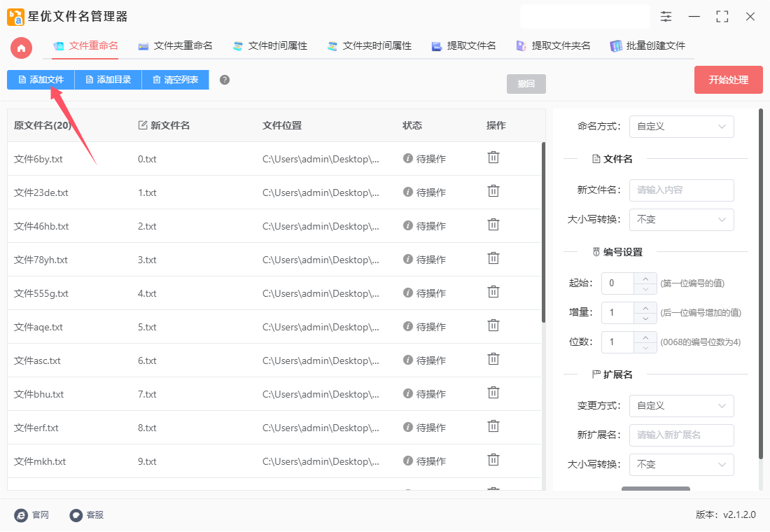Decrease the 增量 value with down arrow

645,318
